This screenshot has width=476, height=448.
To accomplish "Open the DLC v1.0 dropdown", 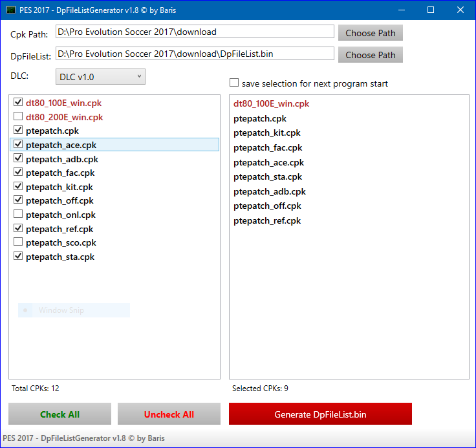I will pos(100,77).
